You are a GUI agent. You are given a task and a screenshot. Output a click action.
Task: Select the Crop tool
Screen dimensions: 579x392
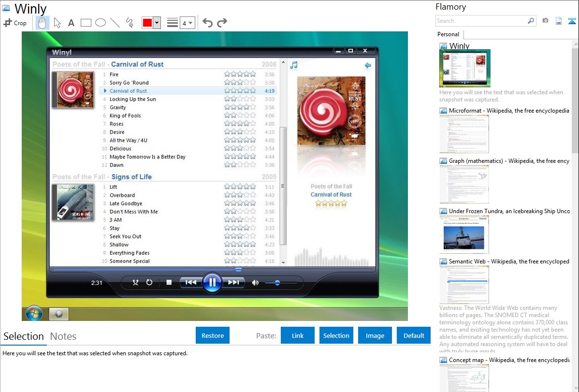[x=15, y=23]
